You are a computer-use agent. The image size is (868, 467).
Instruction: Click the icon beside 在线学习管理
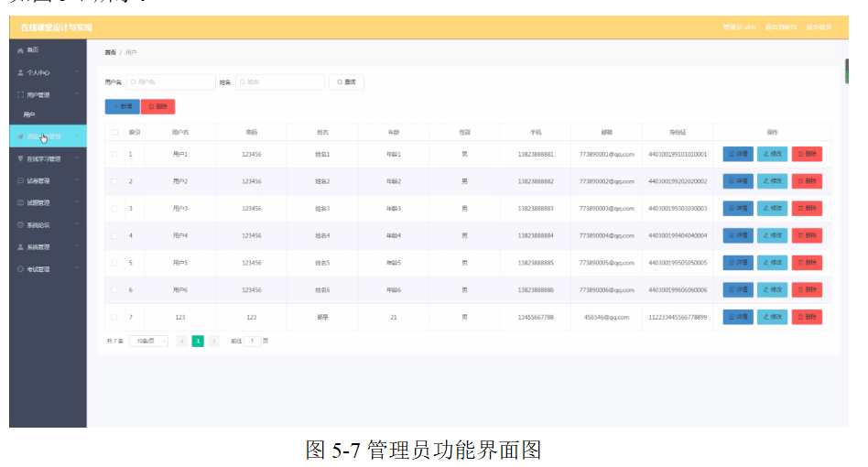coord(20,158)
